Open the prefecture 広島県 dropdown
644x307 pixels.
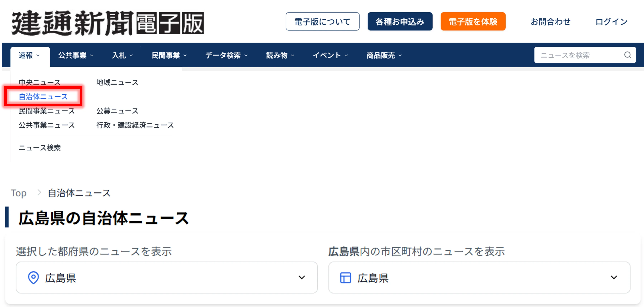(167, 278)
